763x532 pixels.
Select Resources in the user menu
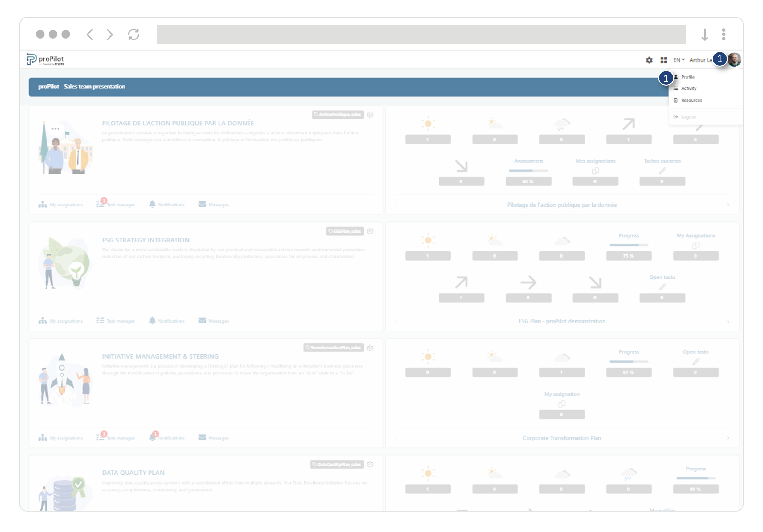coord(691,100)
